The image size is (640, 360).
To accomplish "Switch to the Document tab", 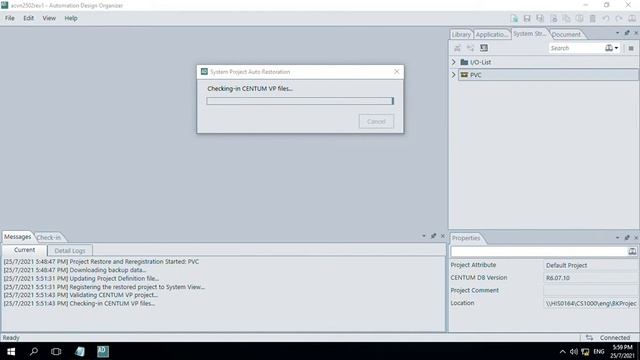I will (566, 34).
